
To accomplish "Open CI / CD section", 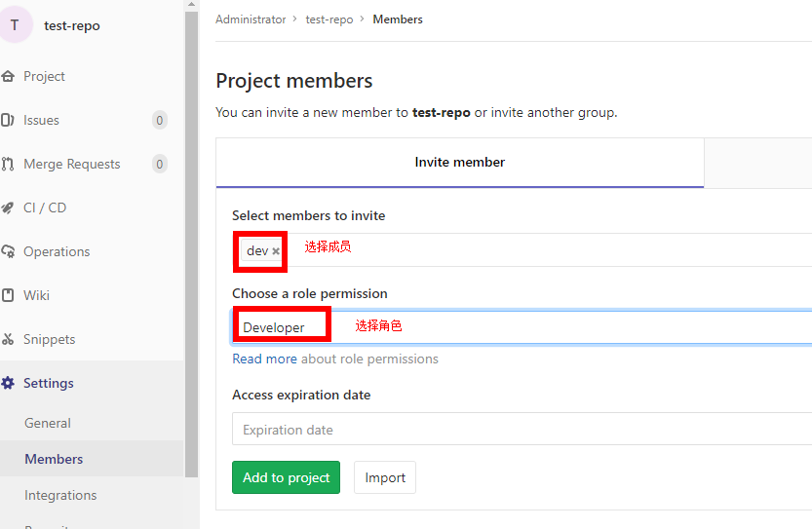I will pyautogui.click(x=45, y=208).
